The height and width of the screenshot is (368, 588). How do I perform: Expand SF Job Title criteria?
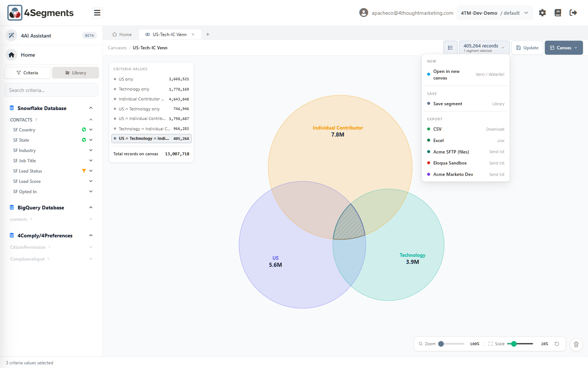click(x=91, y=160)
